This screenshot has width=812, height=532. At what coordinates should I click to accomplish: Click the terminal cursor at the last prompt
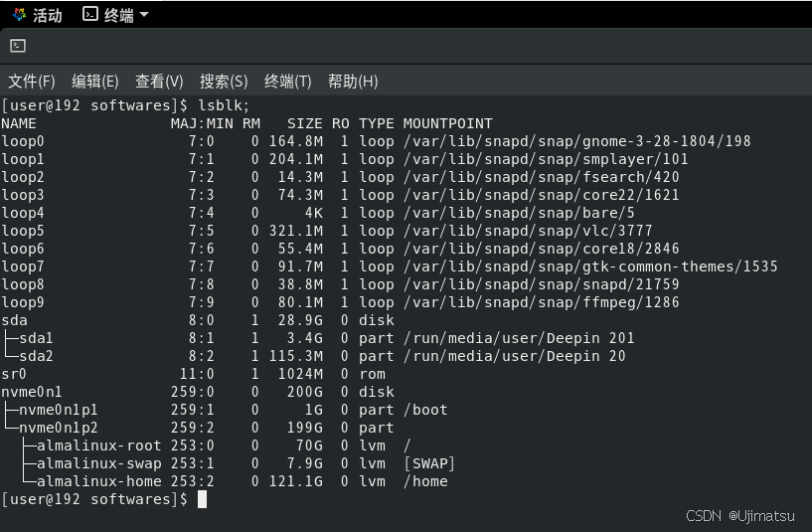(202, 499)
